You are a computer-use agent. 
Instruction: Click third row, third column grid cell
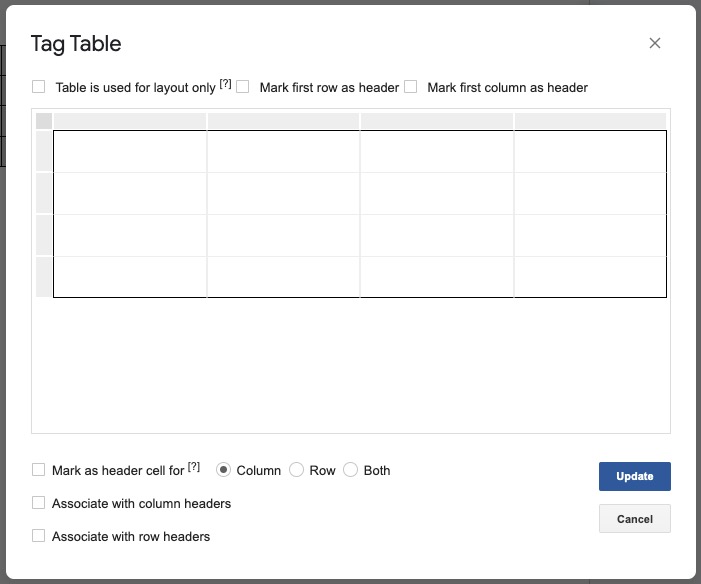pos(437,235)
